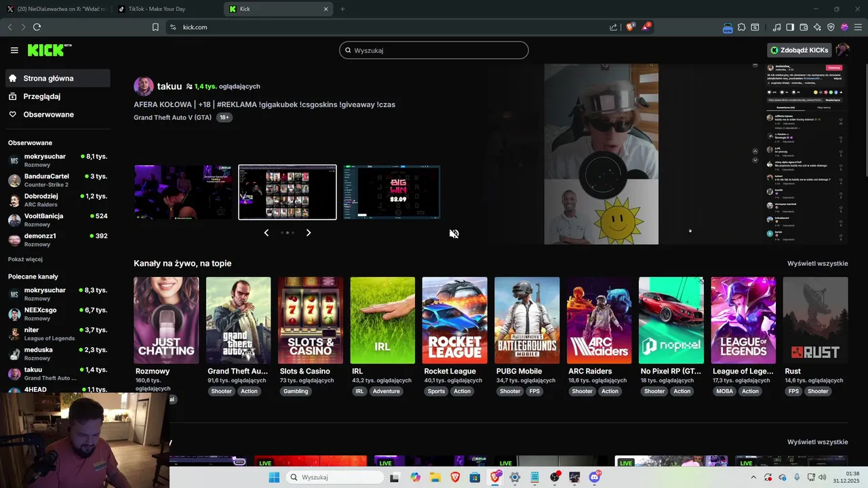Go to Strona główna in sidebar
Viewport: 868px width, 488px height.
(x=58, y=78)
